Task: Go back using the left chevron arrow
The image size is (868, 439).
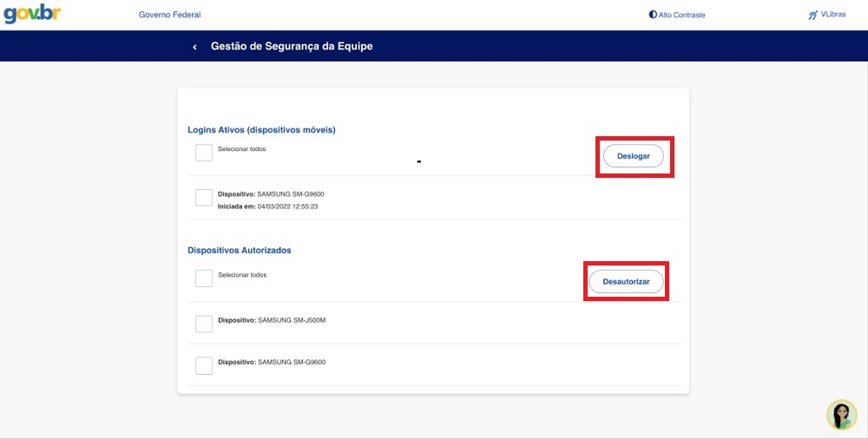Action: point(194,47)
